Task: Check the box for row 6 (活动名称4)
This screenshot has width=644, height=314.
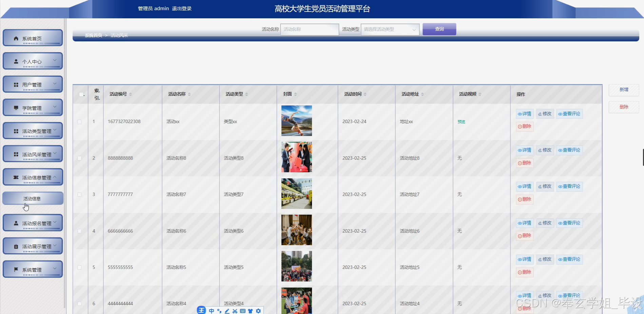Action: pos(79,304)
